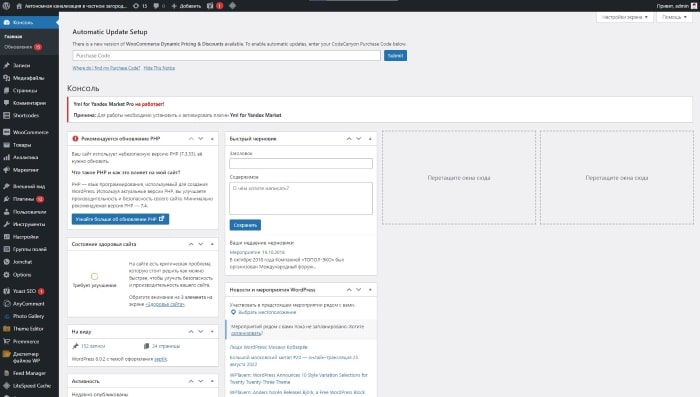Image resolution: width=700 pixels, height=397 pixels.
Task: Click the Добавить plus item in admin bar
Action: (x=186, y=6)
